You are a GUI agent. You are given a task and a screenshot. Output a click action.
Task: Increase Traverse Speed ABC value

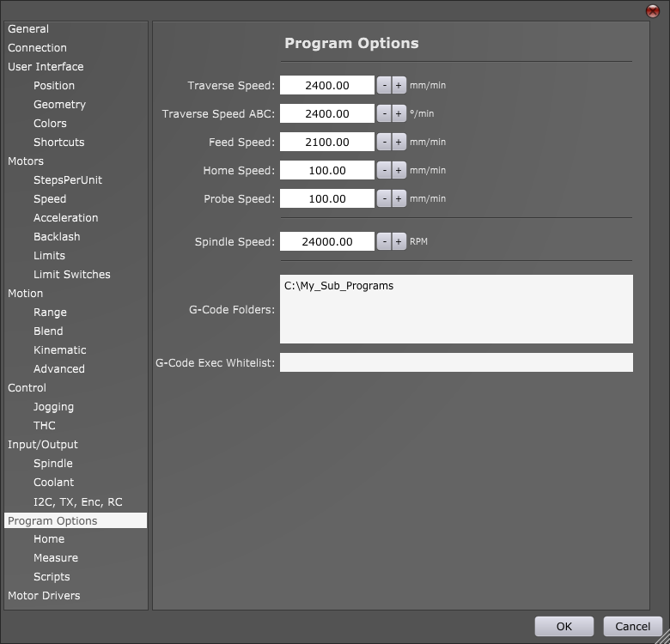click(399, 113)
